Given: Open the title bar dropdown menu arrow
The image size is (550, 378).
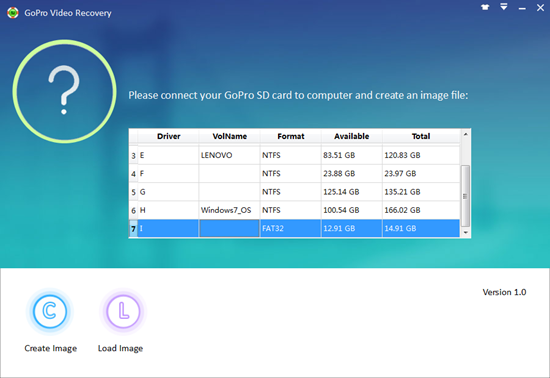Looking at the screenshot, I should click(504, 7).
